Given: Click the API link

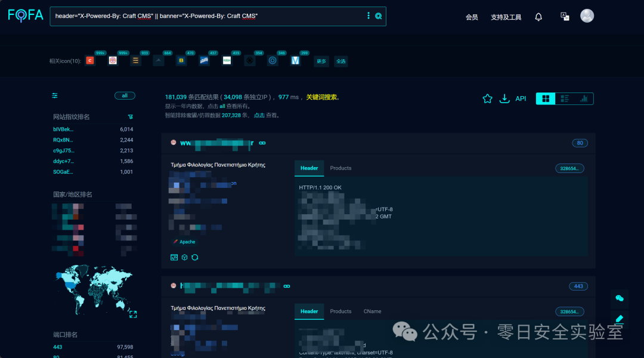Looking at the screenshot, I should [x=521, y=98].
